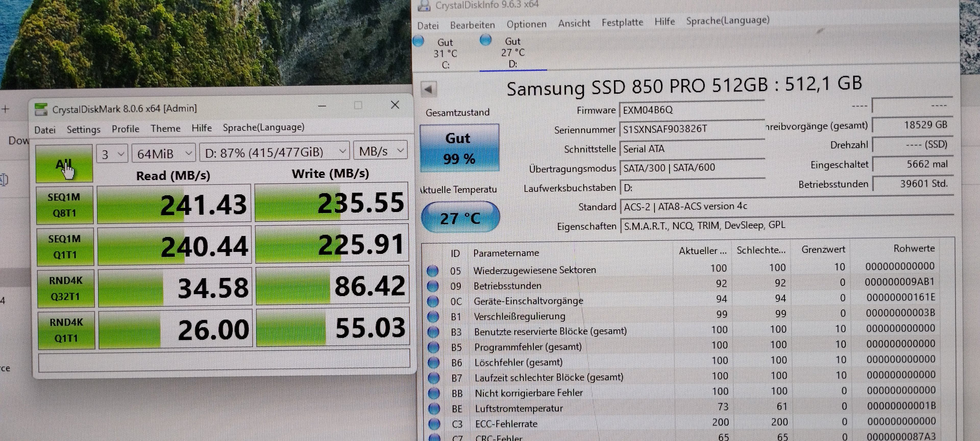
Task: Open the Theme menu in CrystalDiskMark
Action: (165, 128)
